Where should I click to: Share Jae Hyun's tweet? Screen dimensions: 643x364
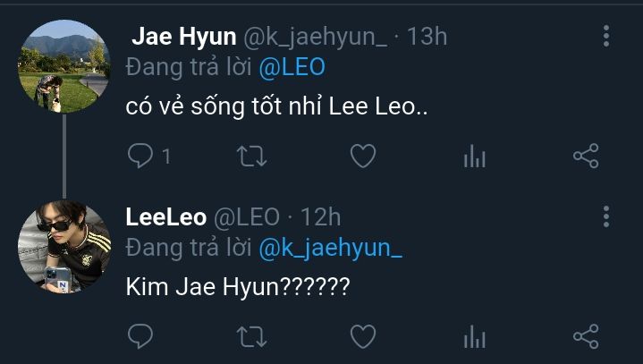585,157
